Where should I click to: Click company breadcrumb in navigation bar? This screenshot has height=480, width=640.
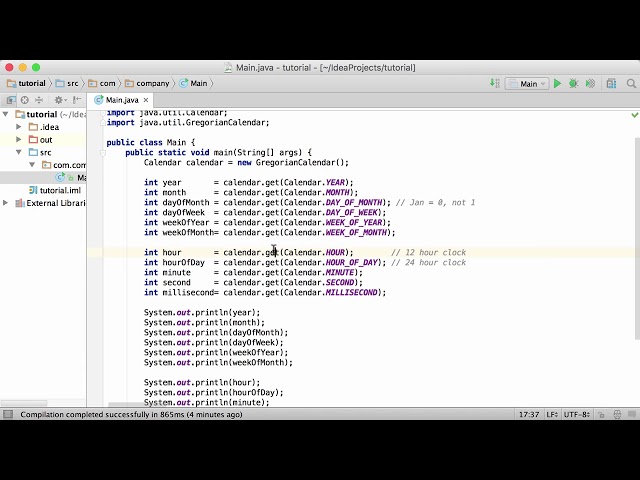147,84
